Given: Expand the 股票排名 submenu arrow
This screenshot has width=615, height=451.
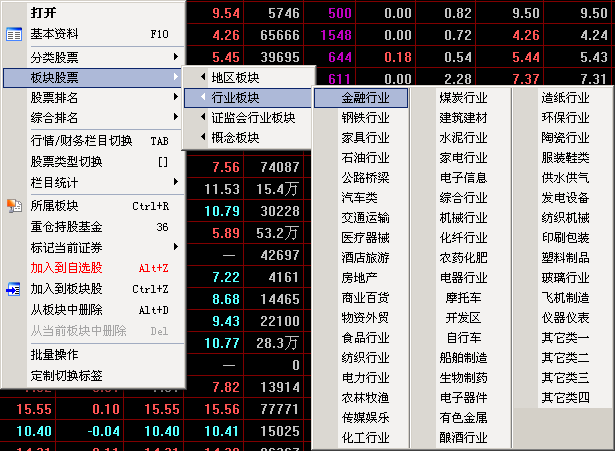Looking at the screenshot, I should (176, 97).
